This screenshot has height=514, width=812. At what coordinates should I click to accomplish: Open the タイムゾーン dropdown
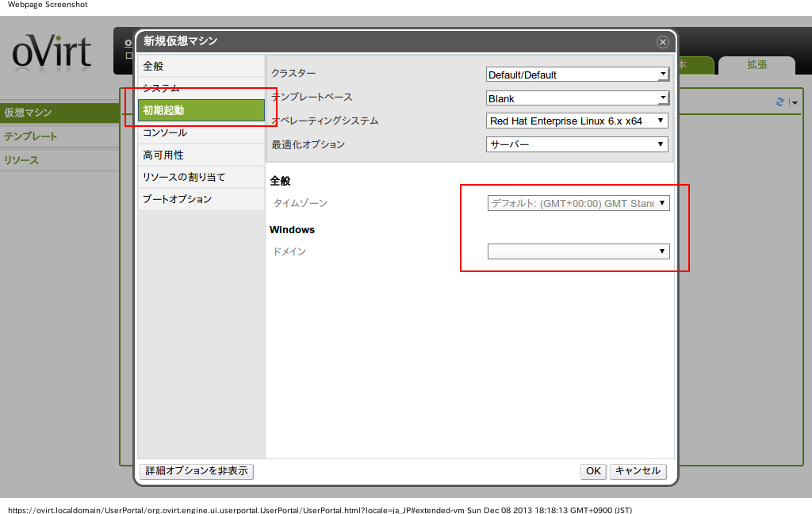tap(578, 203)
